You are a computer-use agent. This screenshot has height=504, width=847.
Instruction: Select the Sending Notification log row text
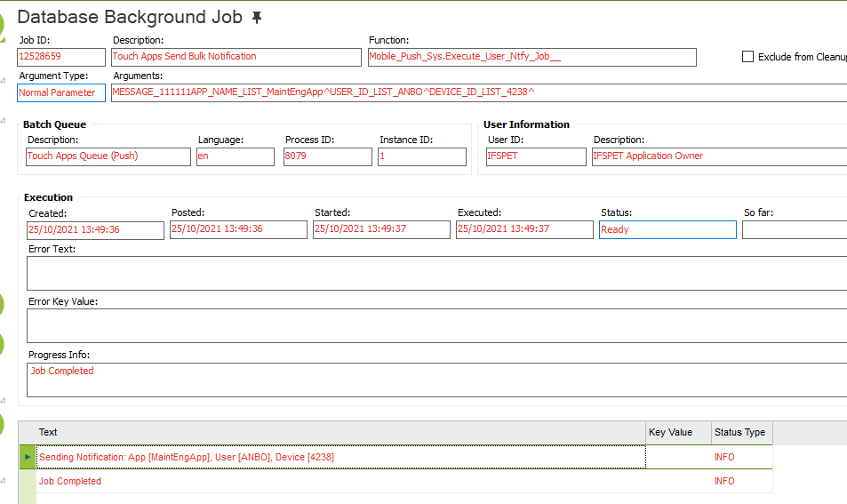[x=187, y=458]
